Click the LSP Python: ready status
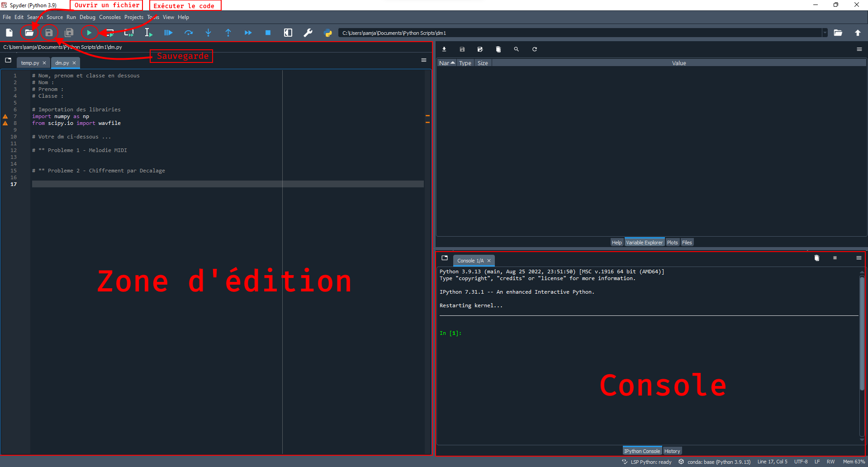 pyautogui.click(x=647, y=462)
